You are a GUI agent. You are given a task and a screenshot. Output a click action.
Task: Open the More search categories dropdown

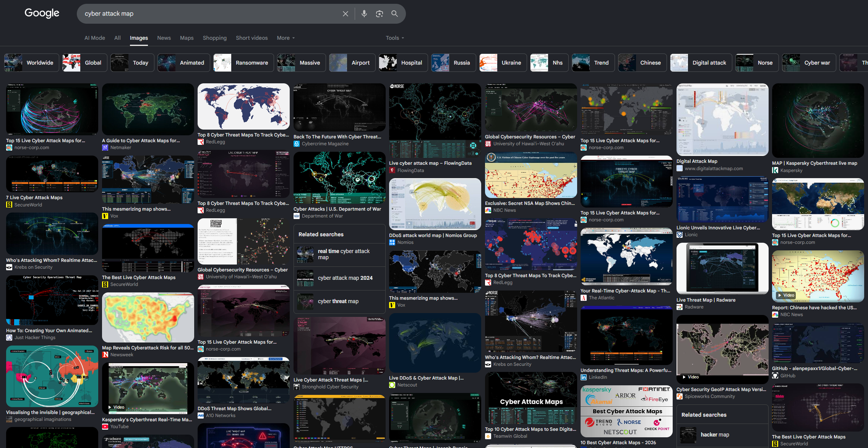(286, 38)
